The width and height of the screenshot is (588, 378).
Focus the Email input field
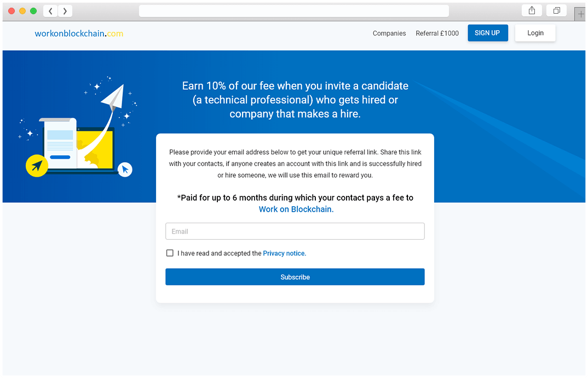tap(295, 231)
